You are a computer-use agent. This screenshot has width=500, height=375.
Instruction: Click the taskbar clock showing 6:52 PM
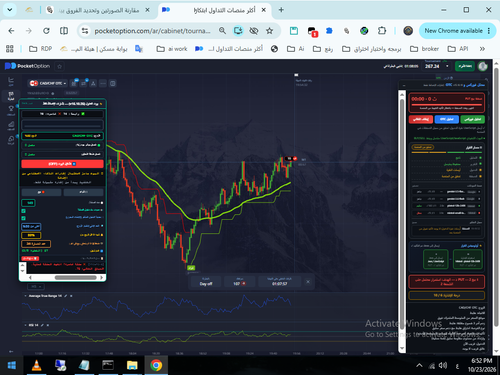[482, 365]
